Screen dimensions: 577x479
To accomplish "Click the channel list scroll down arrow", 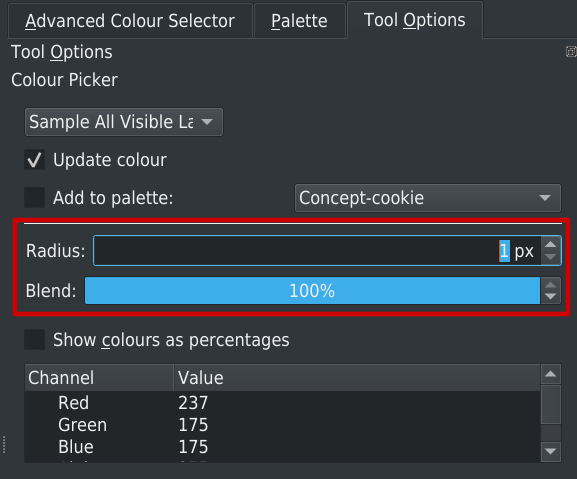I will [x=551, y=451].
